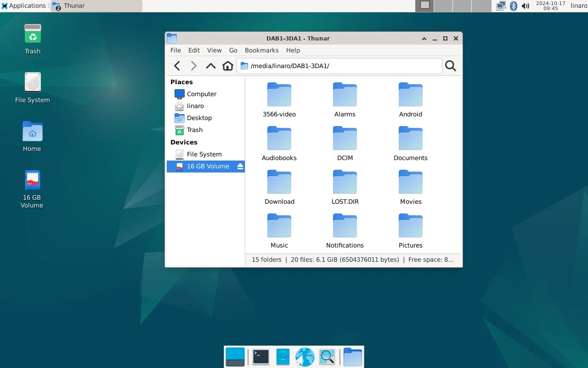Open the Android folder
This screenshot has height=368, width=588.
click(411, 100)
